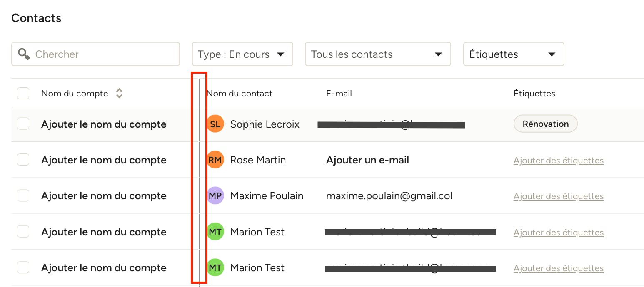Image resolution: width=644 pixels, height=287 pixels.
Task: Check the box for Sophie Lecroix row
Action: click(x=23, y=124)
